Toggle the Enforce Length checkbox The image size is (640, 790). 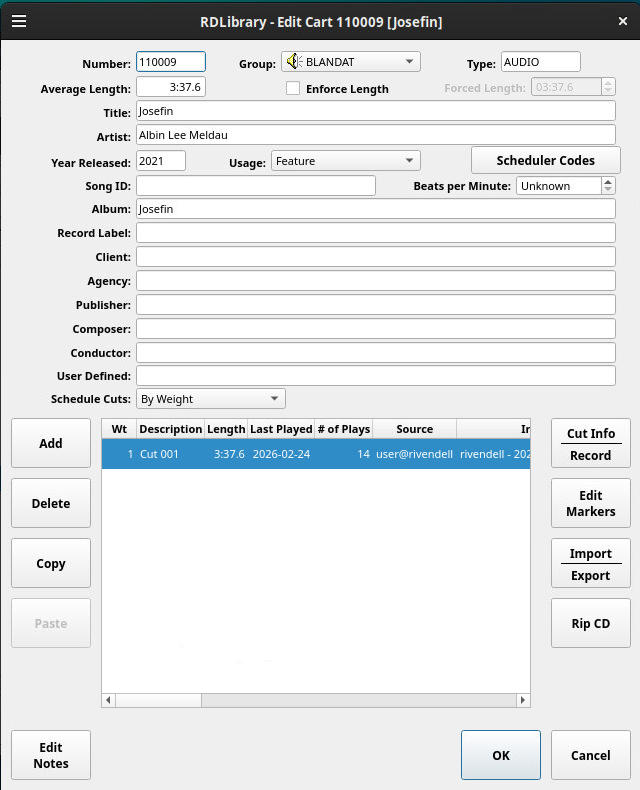tap(293, 88)
